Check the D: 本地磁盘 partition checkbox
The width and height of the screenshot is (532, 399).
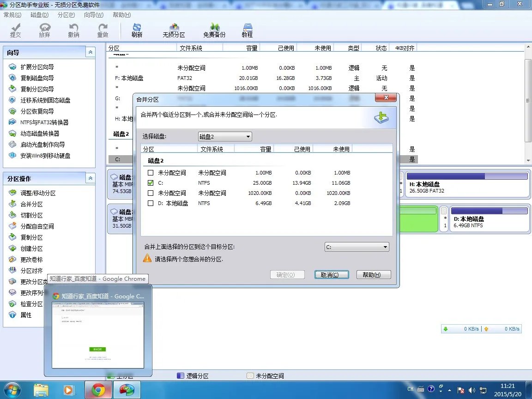click(151, 203)
